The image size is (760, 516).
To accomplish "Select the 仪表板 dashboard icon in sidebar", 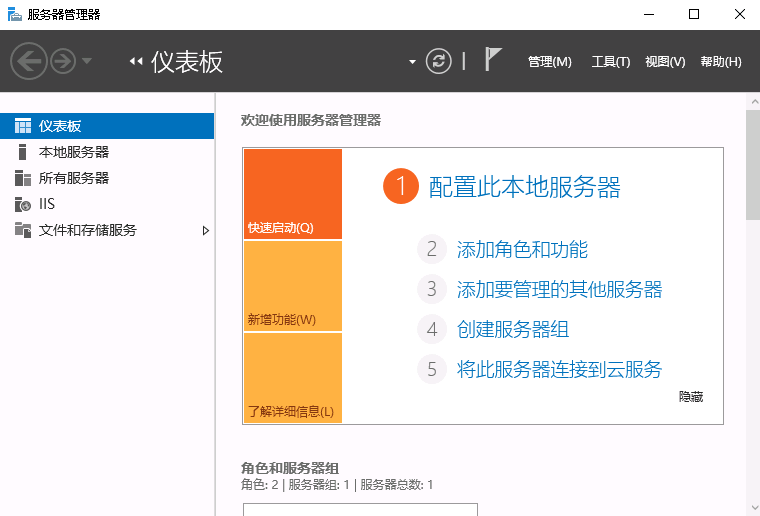I will pyautogui.click(x=23, y=126).
